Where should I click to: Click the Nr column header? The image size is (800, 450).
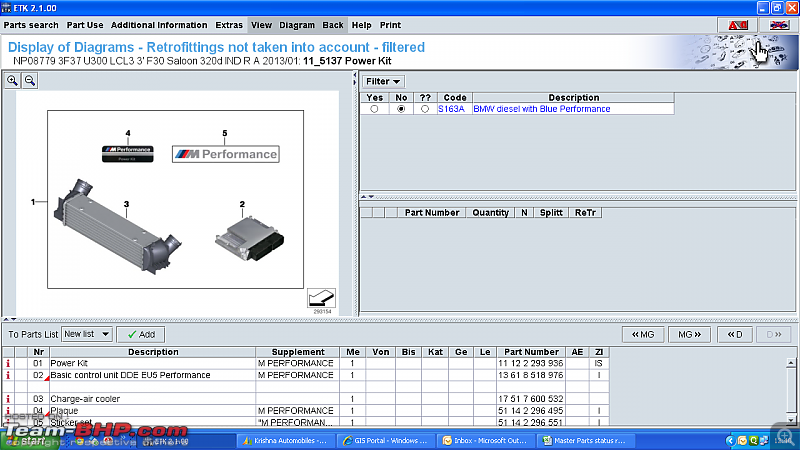click(39, 352)
